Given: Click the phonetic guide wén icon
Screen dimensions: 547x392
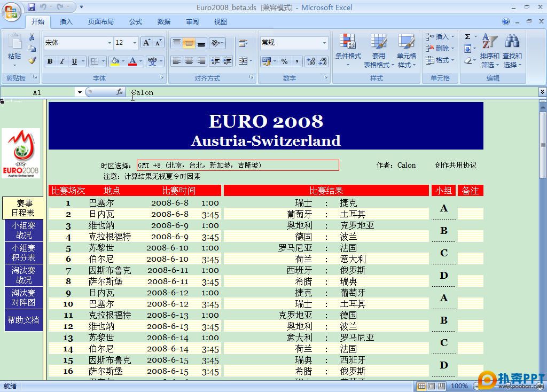Looking at the screenshot, I should point(152,61).
